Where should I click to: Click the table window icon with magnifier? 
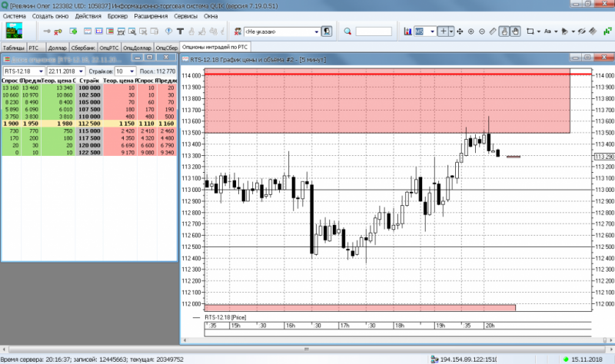click(132, 31)
